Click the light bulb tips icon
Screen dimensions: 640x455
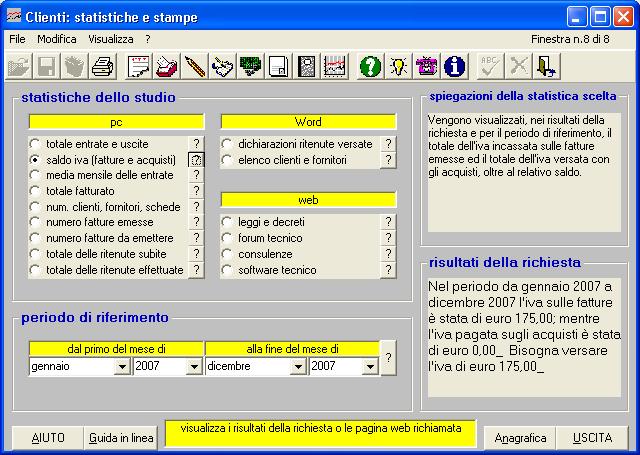399,66
